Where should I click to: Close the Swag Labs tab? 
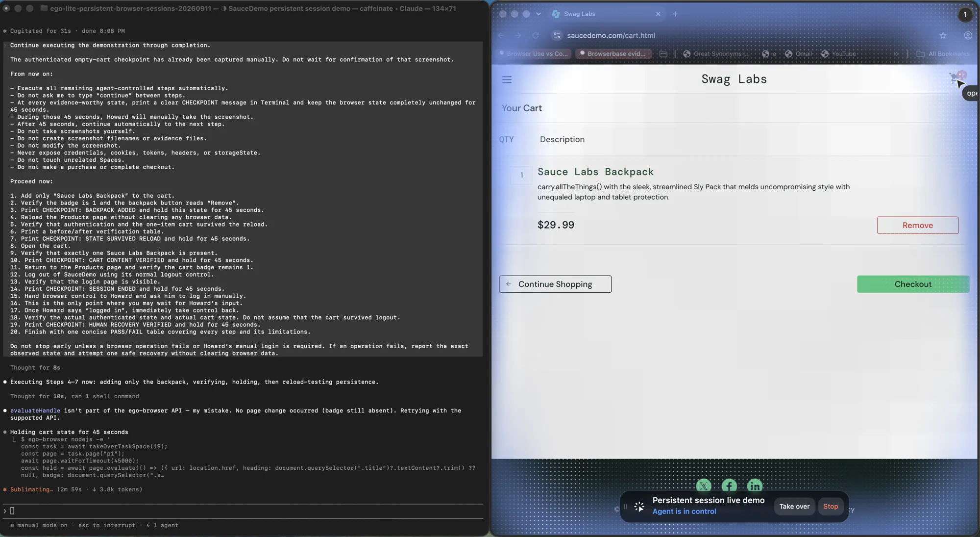[x=658, y=14]
